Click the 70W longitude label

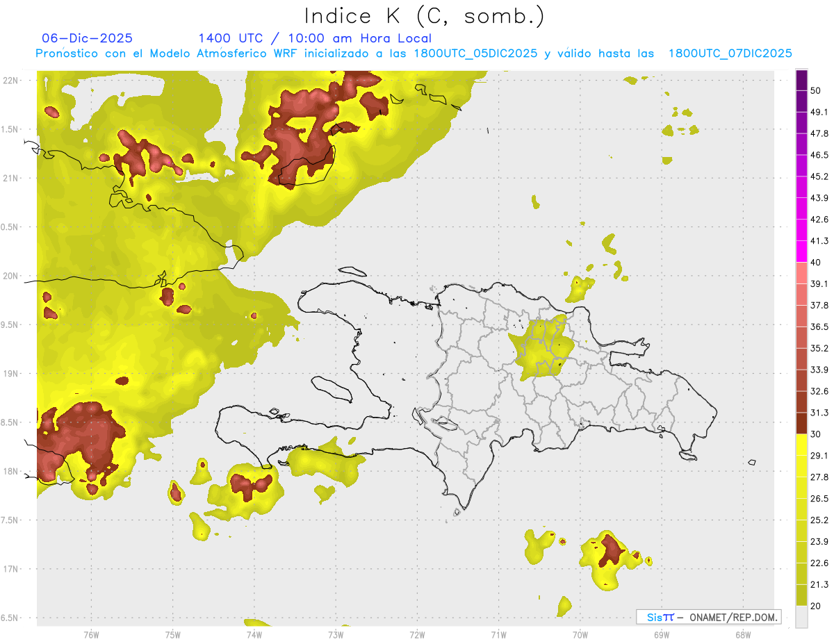(580, 634)
